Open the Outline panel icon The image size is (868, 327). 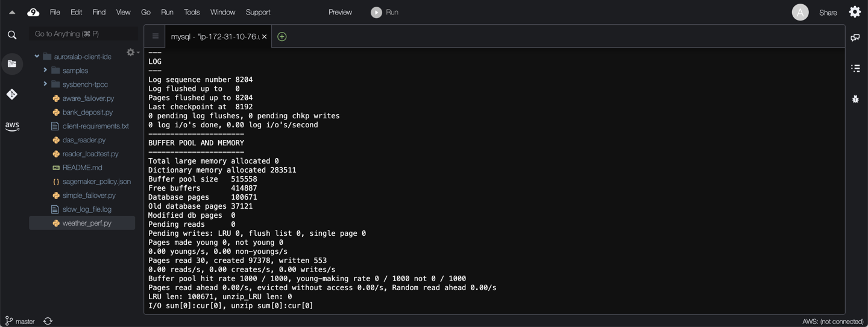855,68
